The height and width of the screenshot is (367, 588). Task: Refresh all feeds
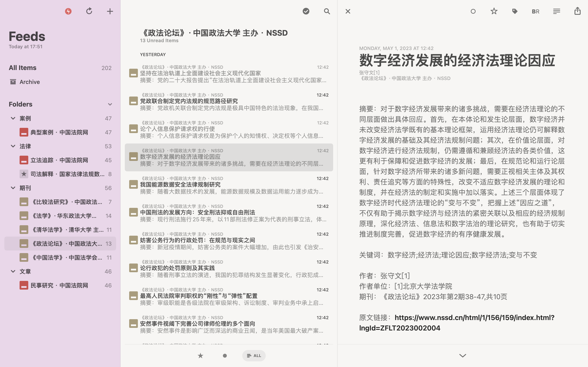[89, 11]
